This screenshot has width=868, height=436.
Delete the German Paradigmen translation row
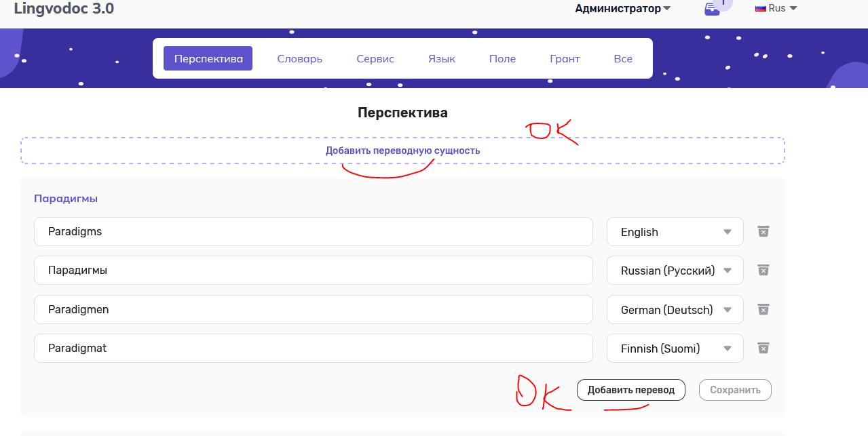tap(763, 309)
